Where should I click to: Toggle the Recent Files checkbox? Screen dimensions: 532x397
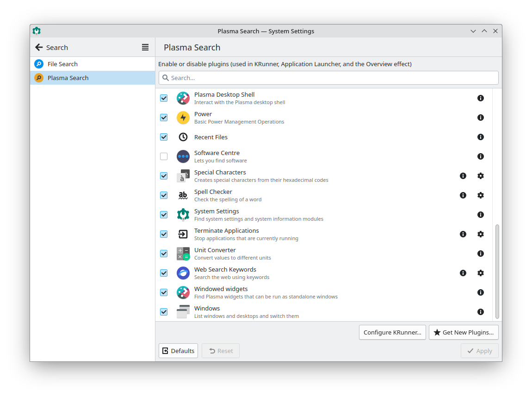click(164, 137)
